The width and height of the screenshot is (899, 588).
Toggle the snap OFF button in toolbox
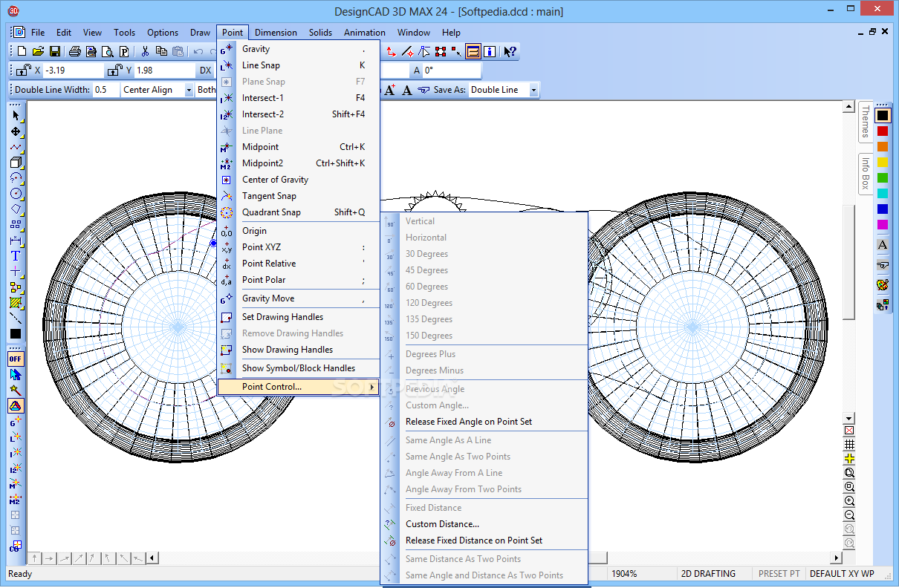[16, 359]
